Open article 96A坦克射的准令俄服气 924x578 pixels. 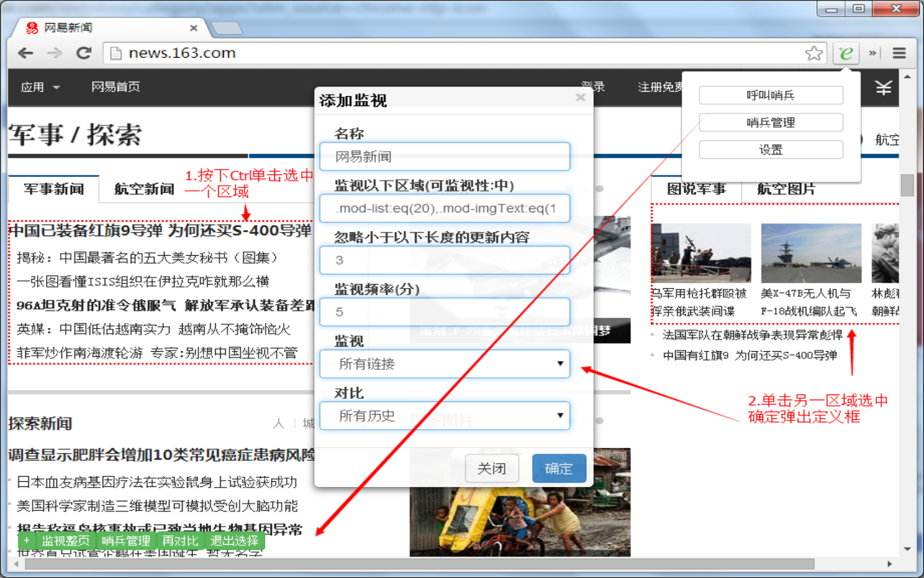[x=166, y=305]
